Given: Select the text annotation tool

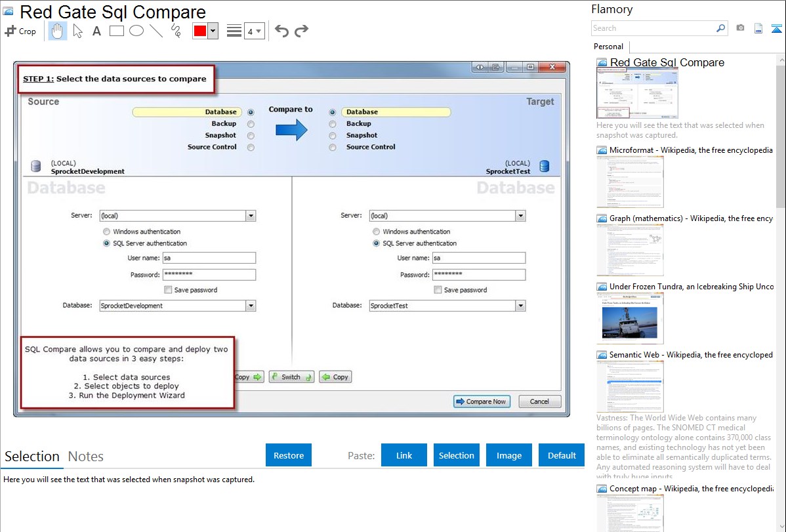Looking at the screenshot, I should pyautogui.click(x=96, y=31).
